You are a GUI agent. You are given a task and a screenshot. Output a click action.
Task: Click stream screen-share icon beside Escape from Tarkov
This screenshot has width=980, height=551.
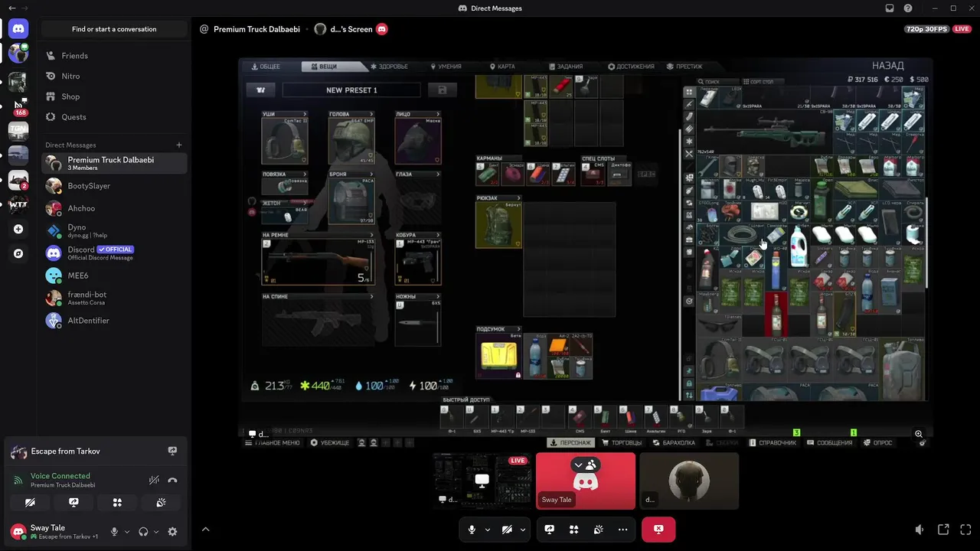pyautogui.click(x=172, y=452)
